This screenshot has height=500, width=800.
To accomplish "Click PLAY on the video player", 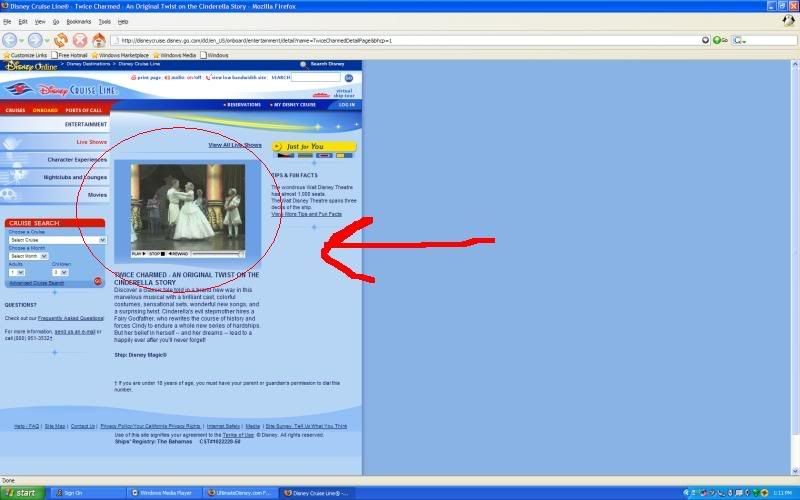I will pyautogui.click(x=138, y=254).
